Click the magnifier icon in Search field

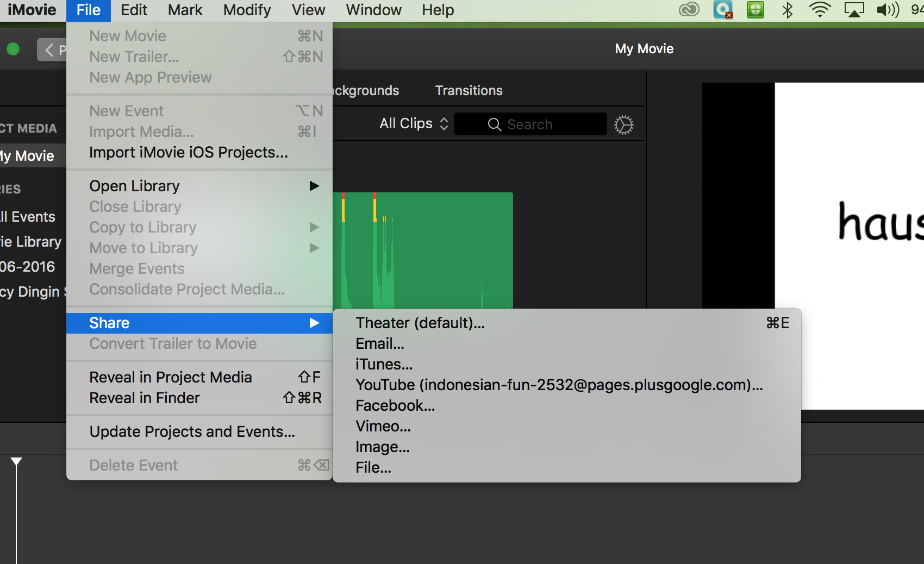click(494, 124)
